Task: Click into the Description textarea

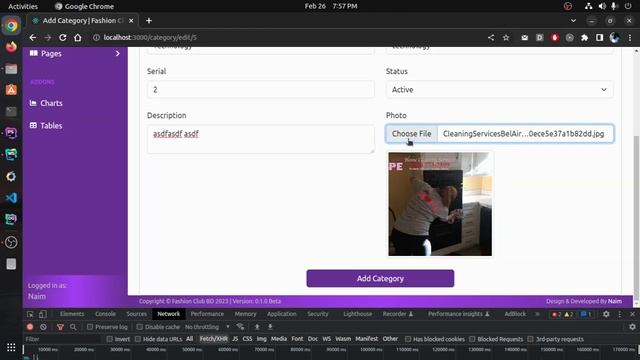Action: 260,139
